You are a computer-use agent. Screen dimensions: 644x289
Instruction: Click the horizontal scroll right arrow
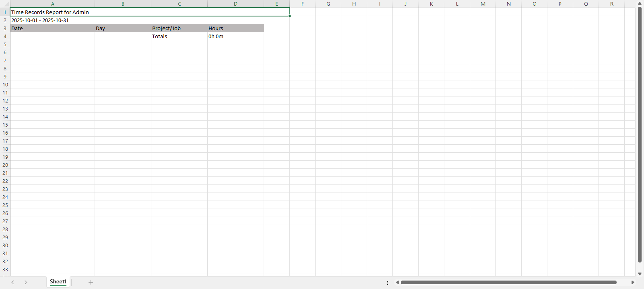[x=633, y=282]
